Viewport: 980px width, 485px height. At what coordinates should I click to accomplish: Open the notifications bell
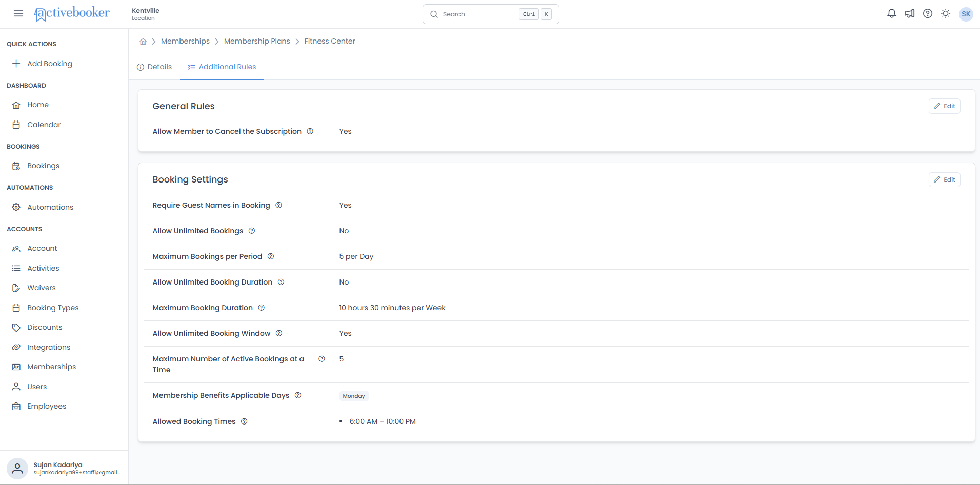pos(892,14)
